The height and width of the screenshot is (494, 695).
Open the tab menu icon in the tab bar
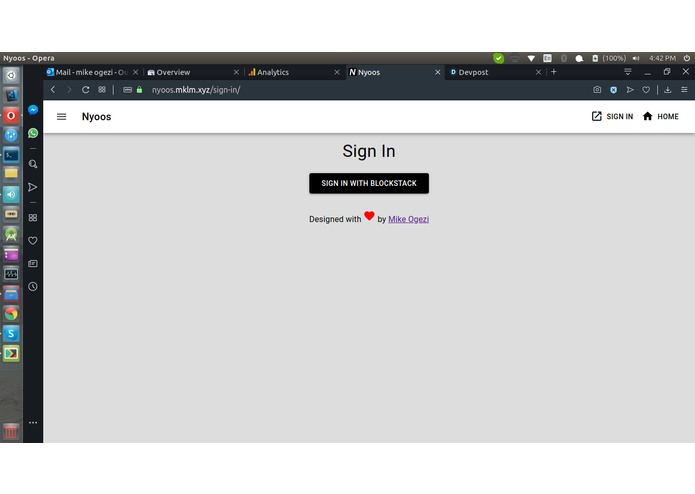coord(628,72)
